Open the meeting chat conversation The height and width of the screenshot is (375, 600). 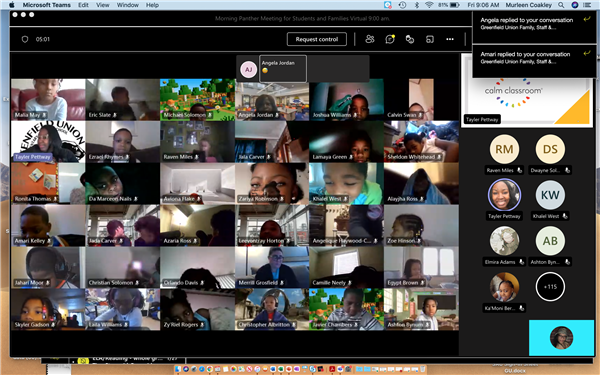390,39
